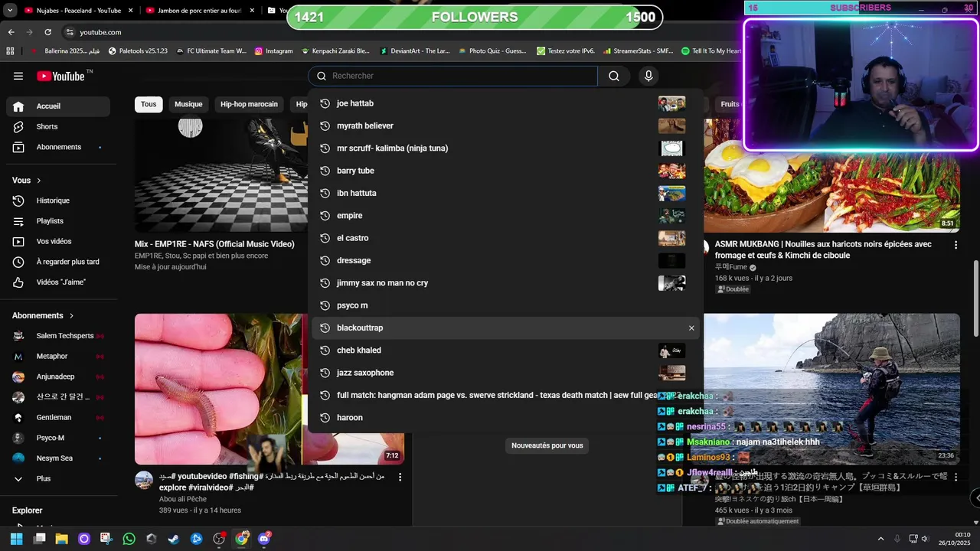Open Discord from the taskbar
The width and height of the screenshot is (980, 551).
pyautogui.click(x=264, y=539)
